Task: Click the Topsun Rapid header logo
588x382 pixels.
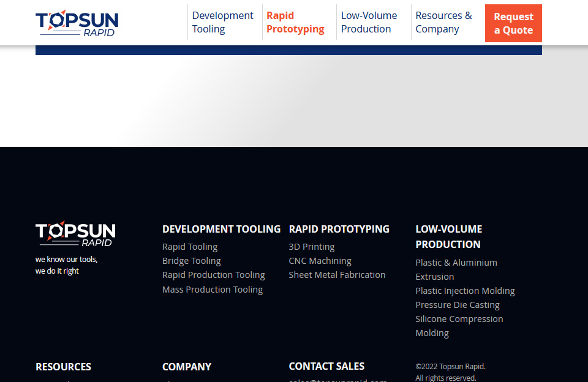Action: click(x=77, y=23)
